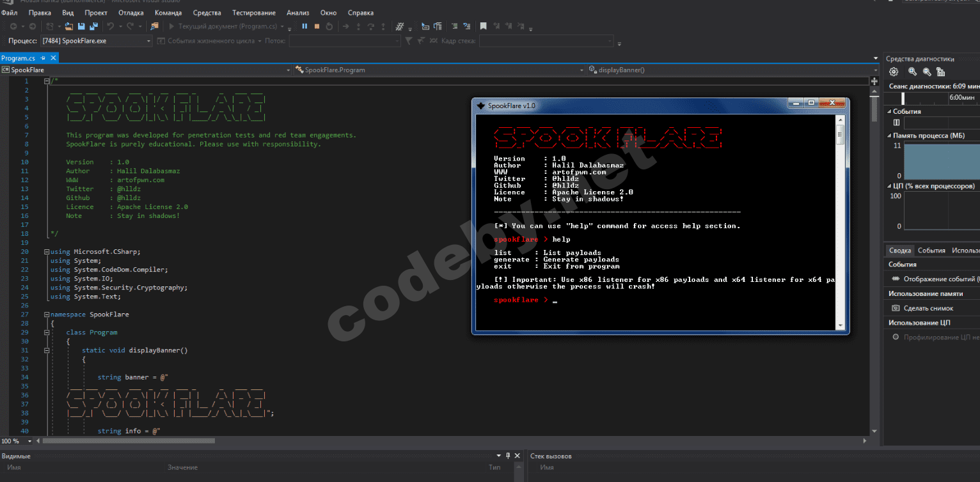The height and width of the screenshot is (482, 980).
Task: Open the Отладка menu
Action: pos(130,13)
